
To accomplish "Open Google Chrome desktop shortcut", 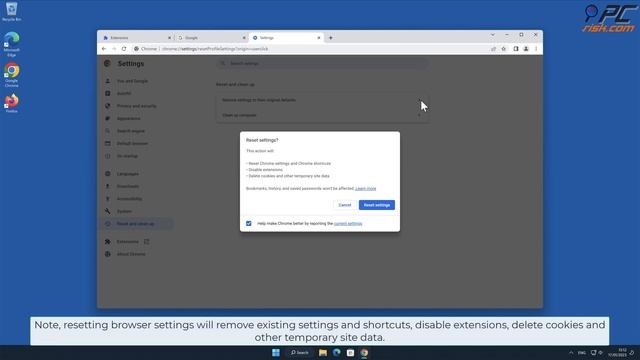I will click(11, 75).
